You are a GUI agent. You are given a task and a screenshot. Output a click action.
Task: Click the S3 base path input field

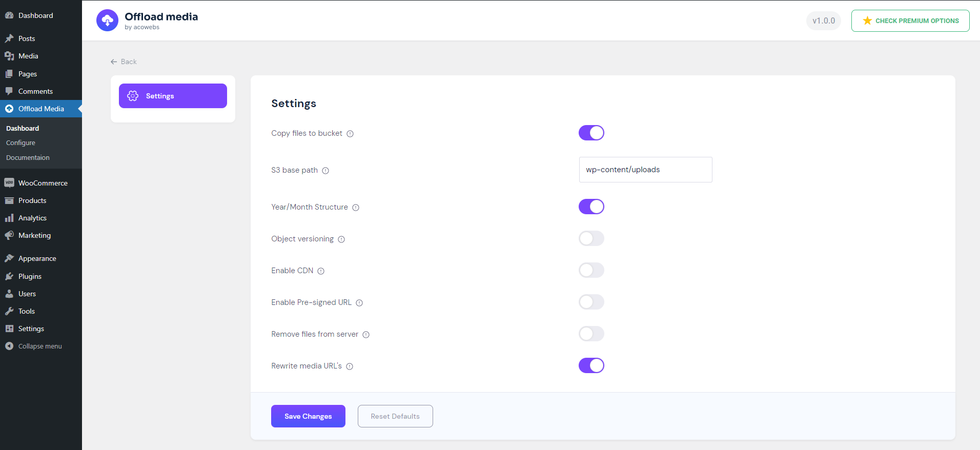click(x=645, y=170)
